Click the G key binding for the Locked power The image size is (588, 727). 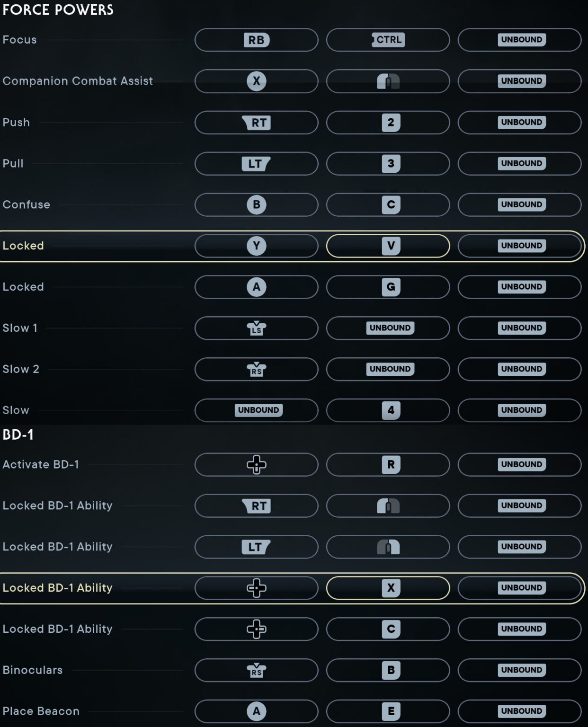(388, 287)
